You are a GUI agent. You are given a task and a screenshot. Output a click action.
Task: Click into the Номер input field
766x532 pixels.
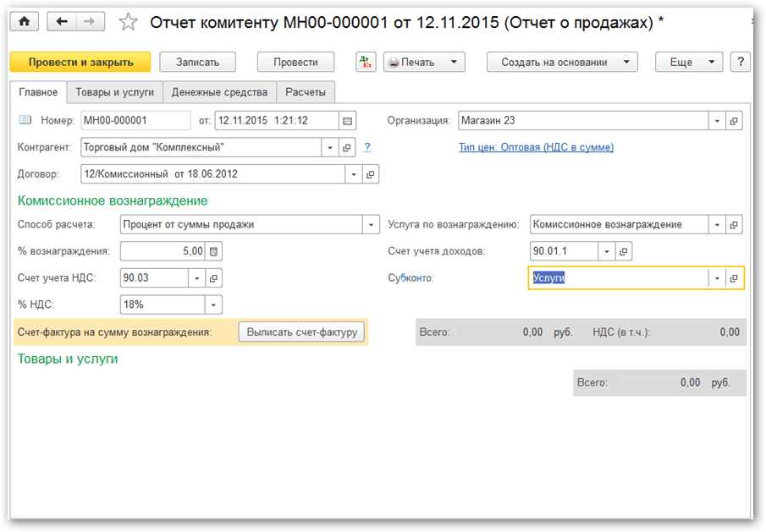(x=135, y=120)
